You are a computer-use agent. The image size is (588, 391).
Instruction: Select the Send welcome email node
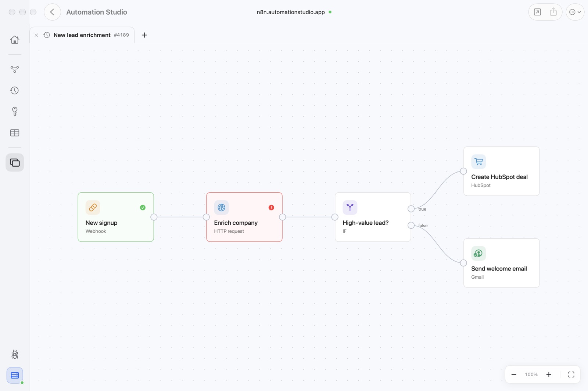(502, 263)
